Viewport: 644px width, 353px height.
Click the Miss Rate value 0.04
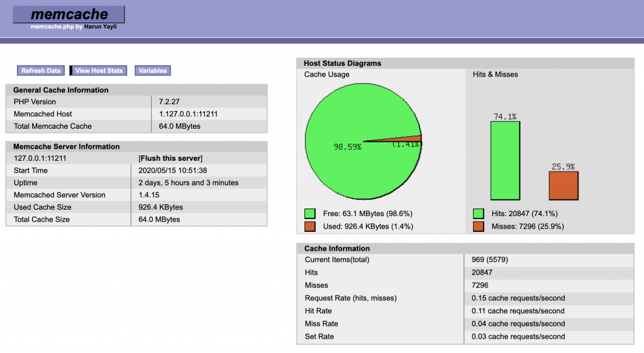click(518, 324)
